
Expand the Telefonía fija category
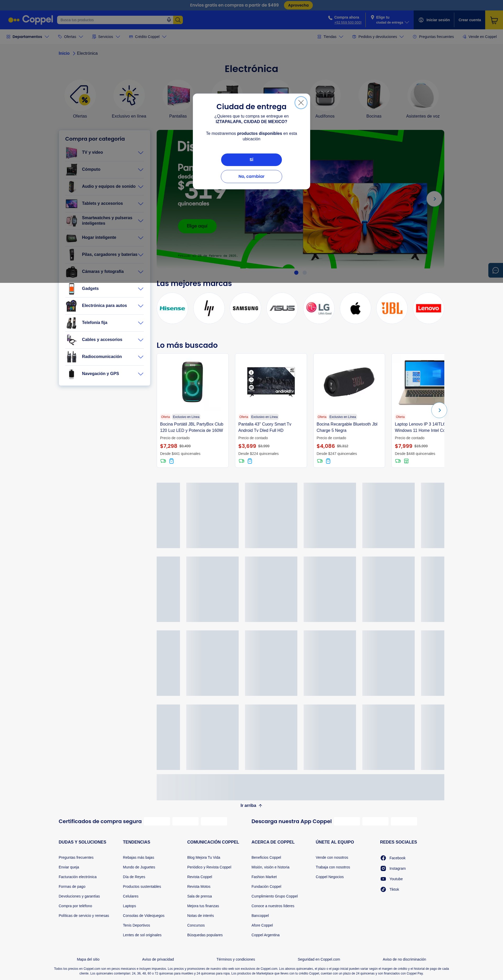click(104, 323)
